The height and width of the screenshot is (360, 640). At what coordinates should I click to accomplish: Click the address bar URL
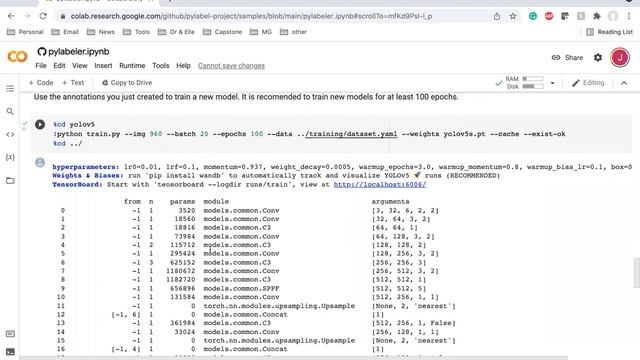pyautogui.click(x=251, y=16)
